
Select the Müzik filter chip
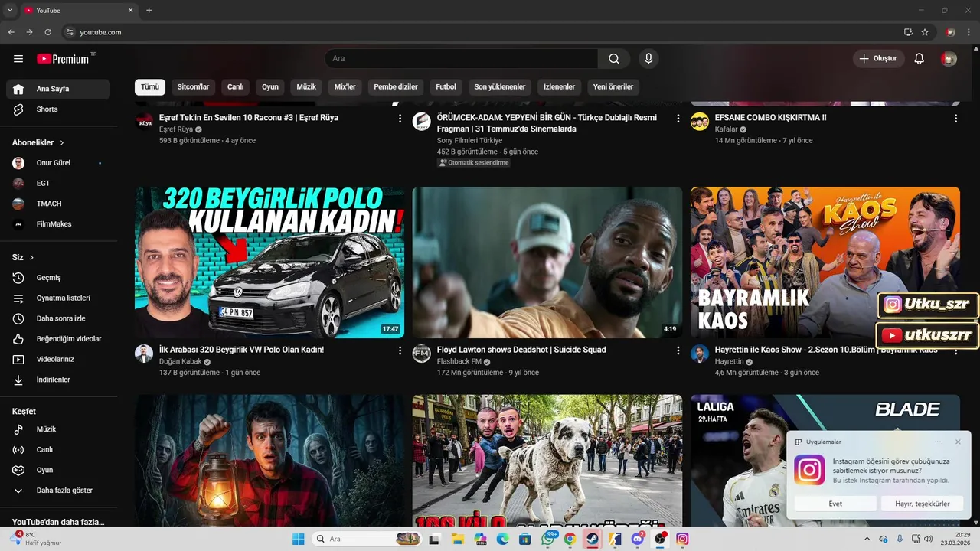[x=306, y=87]
